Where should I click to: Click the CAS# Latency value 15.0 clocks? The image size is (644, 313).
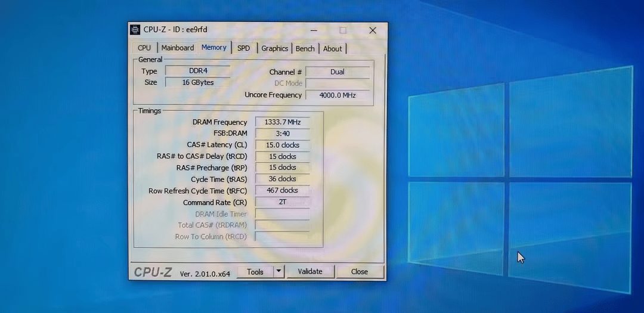pyautogui.click(x=283, y=145)
